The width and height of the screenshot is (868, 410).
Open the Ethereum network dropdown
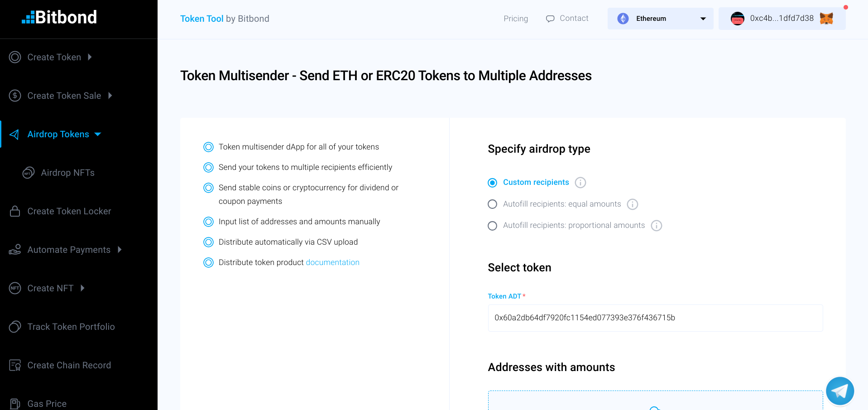point(661,19)
